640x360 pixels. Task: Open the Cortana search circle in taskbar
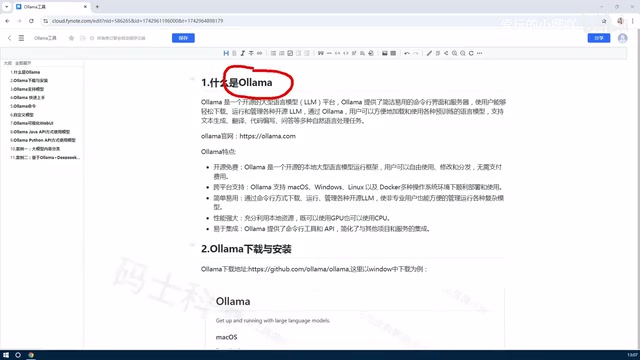(18, 355)
